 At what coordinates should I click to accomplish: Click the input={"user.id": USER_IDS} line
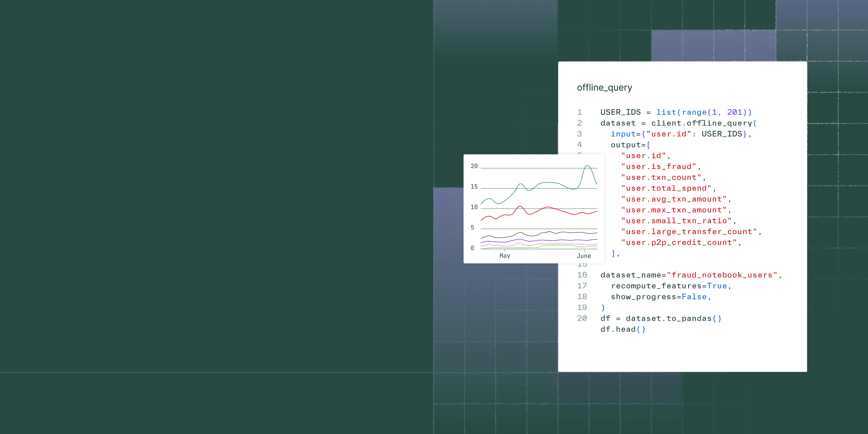[681, 134]
